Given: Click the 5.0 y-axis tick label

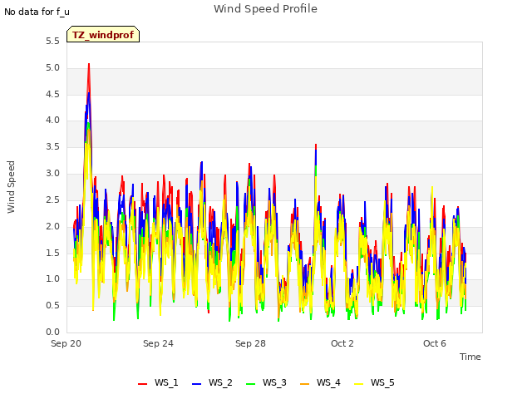Looking at the screenshot, I should 52,68.
